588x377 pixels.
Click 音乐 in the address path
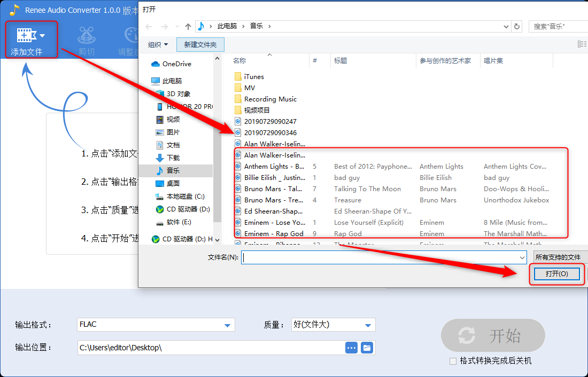click(257, 26)
